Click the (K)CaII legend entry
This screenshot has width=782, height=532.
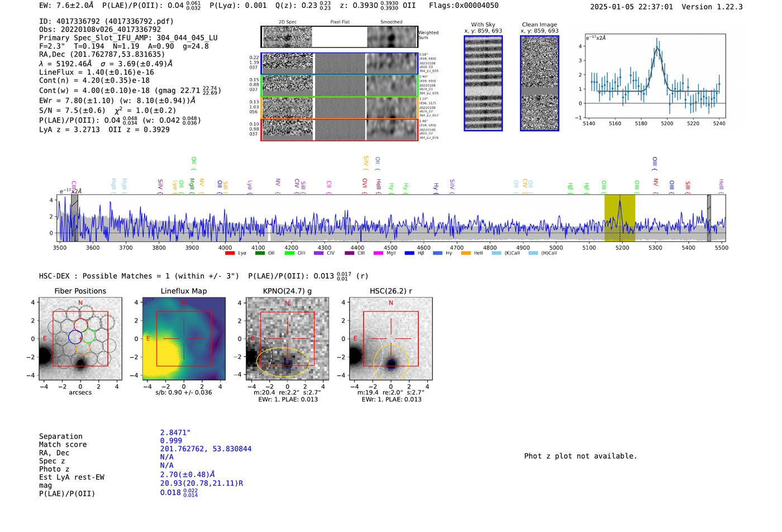tap(506, 253)
